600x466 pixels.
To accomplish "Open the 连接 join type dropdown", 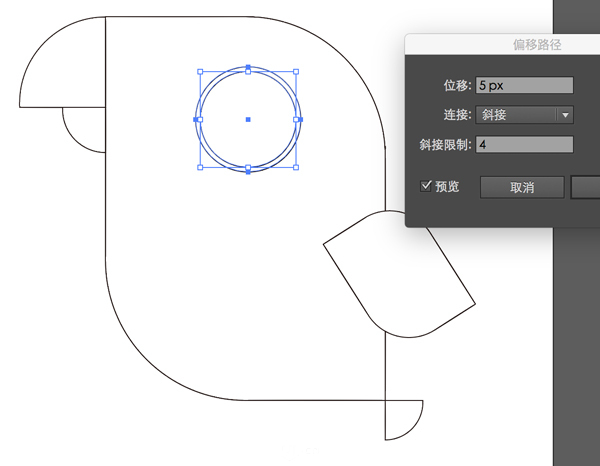I will click(x=524, y=115).
